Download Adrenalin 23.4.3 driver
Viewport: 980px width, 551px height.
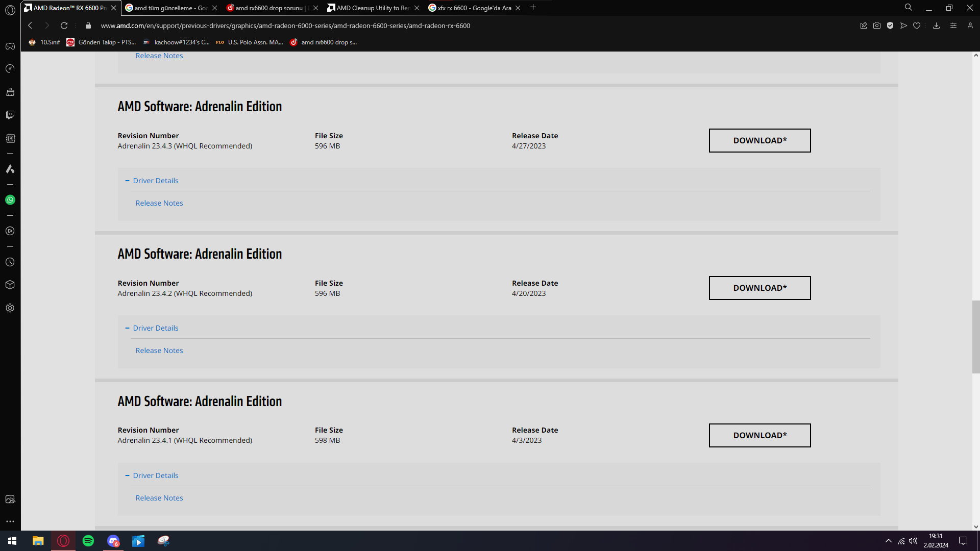tap(759, 140)
